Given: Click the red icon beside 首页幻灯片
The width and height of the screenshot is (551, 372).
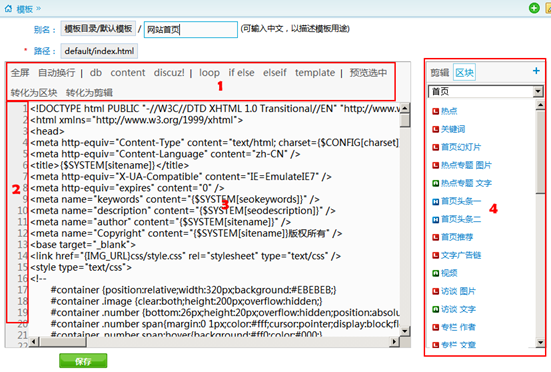Looking at the screenshot, I should coord(435,147).
